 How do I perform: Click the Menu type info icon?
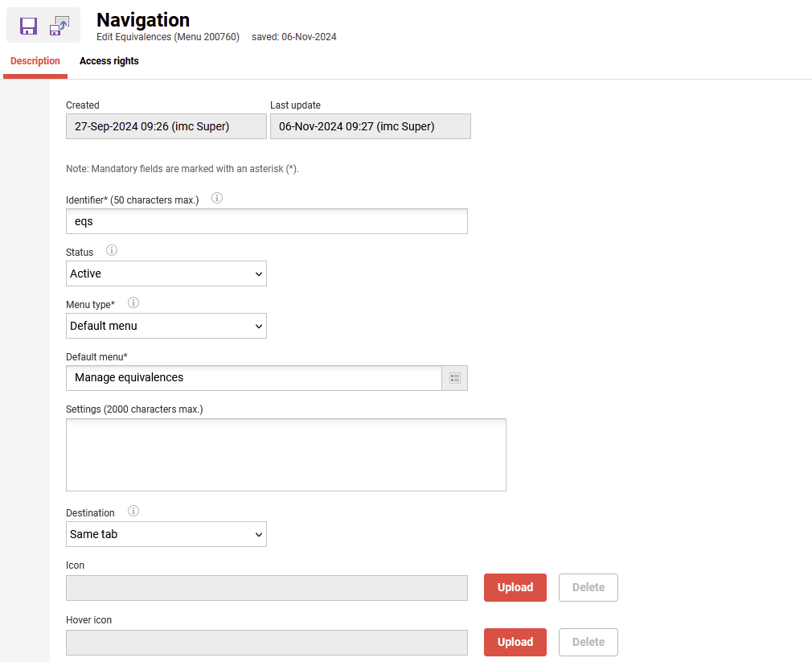click(133, 303)
